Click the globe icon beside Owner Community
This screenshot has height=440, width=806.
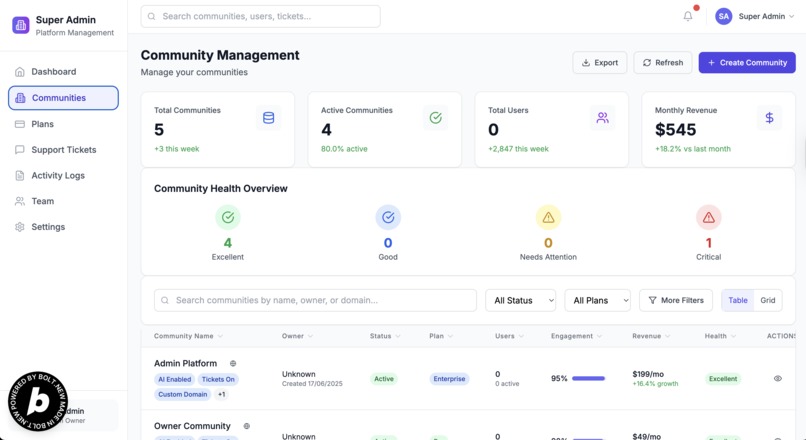click(247, 426)
